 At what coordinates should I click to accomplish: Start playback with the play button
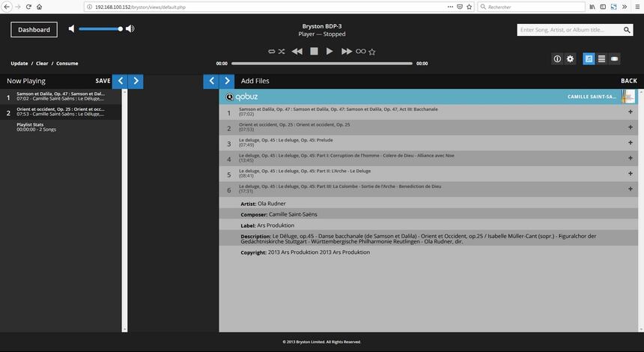[329, 52]
